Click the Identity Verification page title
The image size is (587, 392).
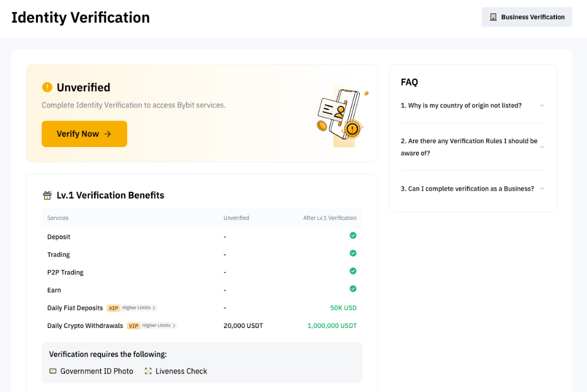pos(80,18)
